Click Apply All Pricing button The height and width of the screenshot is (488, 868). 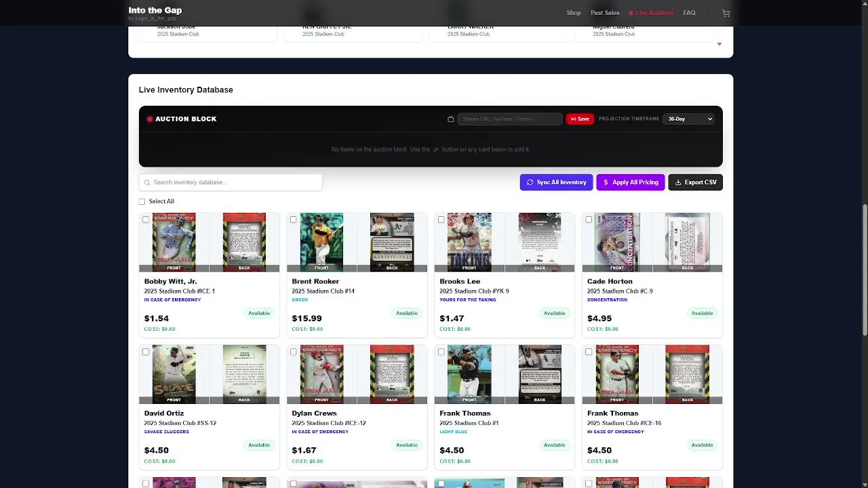click(x=631, y=182)
